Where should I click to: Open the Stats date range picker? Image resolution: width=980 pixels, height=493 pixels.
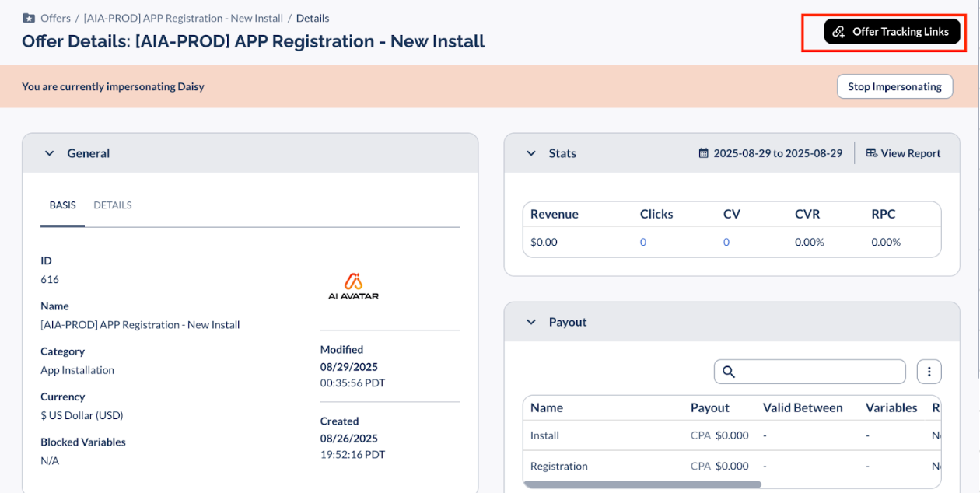tap(771, 153)
